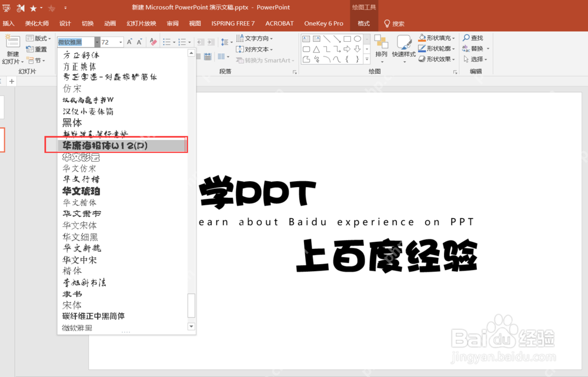The height and width of the screenshot is (377, 588).
Task: Select the text box shape in gallery
Action: (306, 39)
